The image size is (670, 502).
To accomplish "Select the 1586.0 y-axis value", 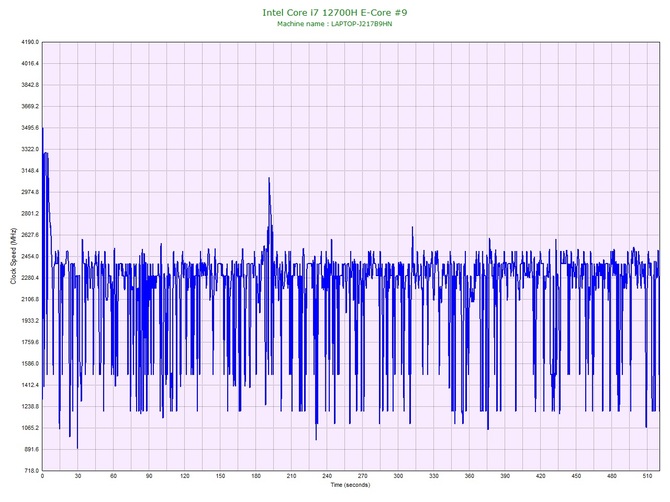I will 30,364.
